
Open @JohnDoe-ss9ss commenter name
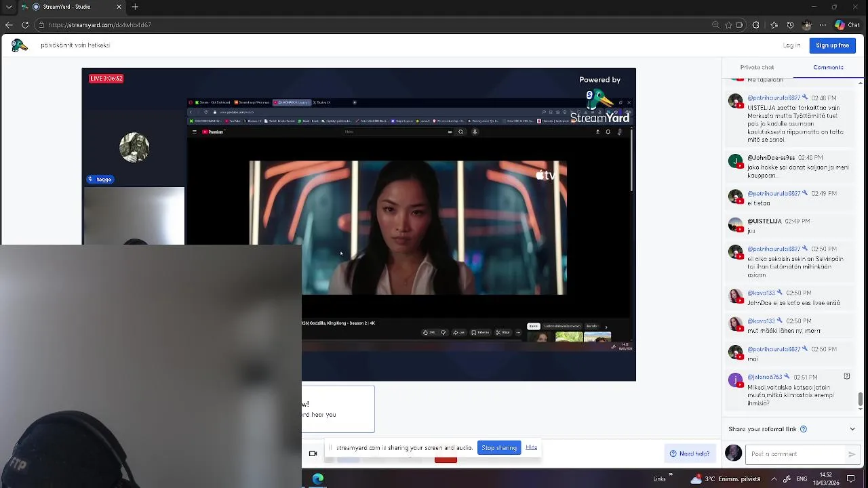tap(771, 158)
